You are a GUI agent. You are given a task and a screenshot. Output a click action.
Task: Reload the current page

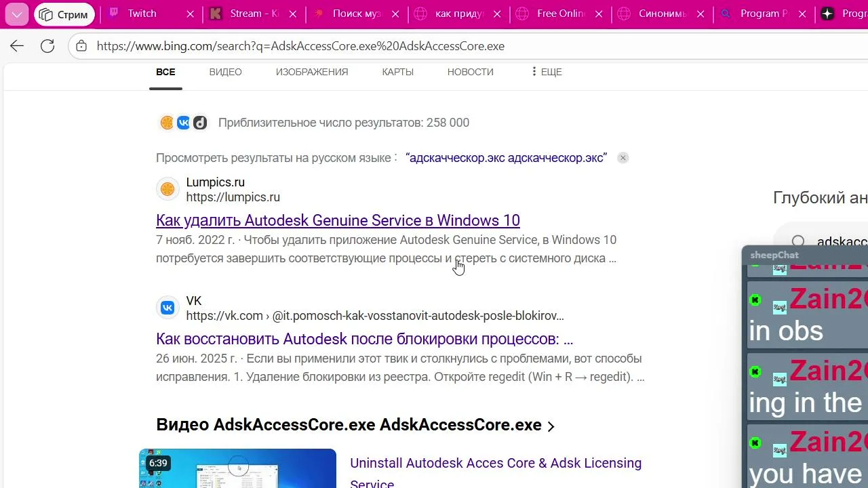pos(47,46)
